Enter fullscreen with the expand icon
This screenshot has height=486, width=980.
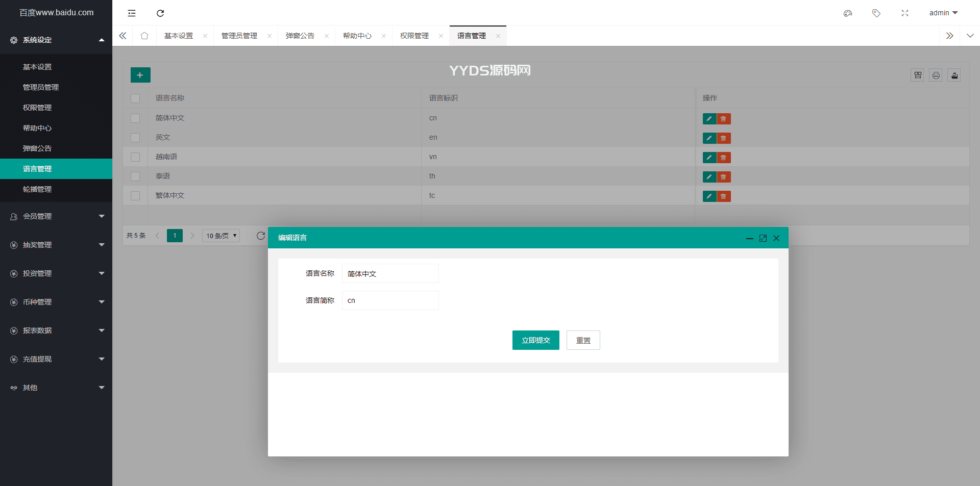coord(905,13)
